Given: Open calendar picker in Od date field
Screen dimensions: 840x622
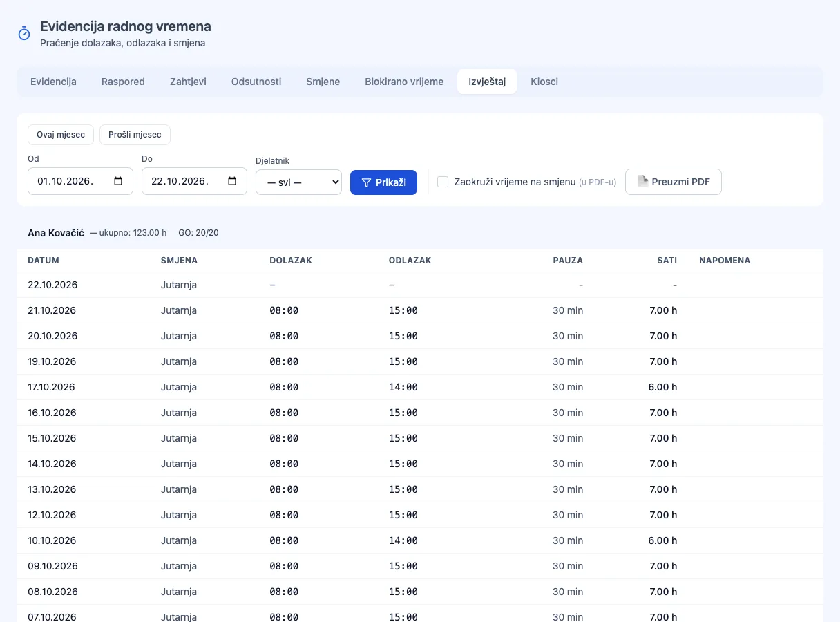Looking at the screenshot, I should [118, 181].
